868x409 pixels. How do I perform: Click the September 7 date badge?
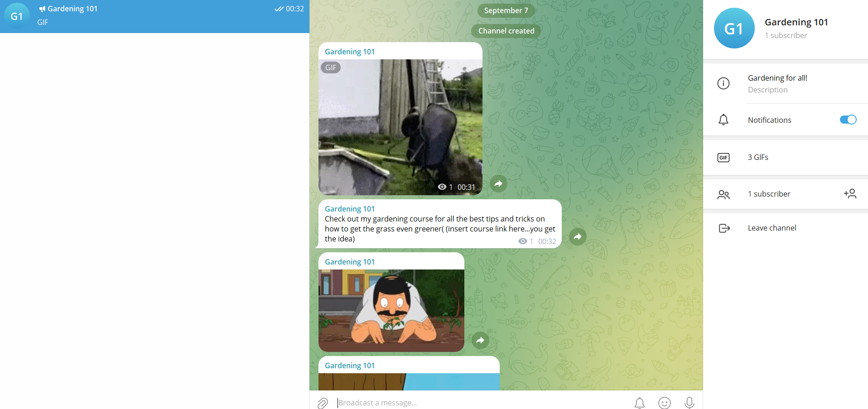(x=506, y=10)
